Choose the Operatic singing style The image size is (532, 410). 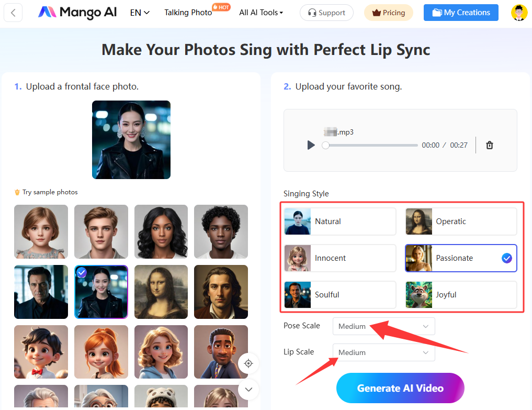(x=461, y=221)
